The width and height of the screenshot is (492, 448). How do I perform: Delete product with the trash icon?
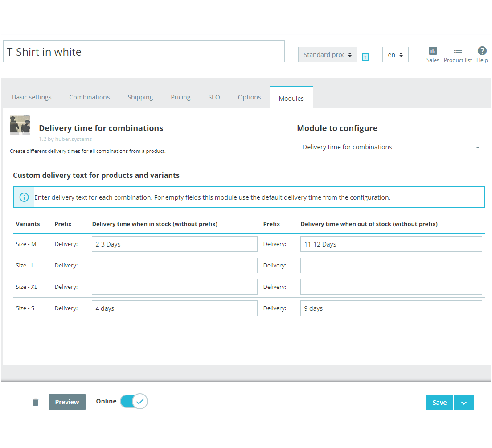(36, 402)
